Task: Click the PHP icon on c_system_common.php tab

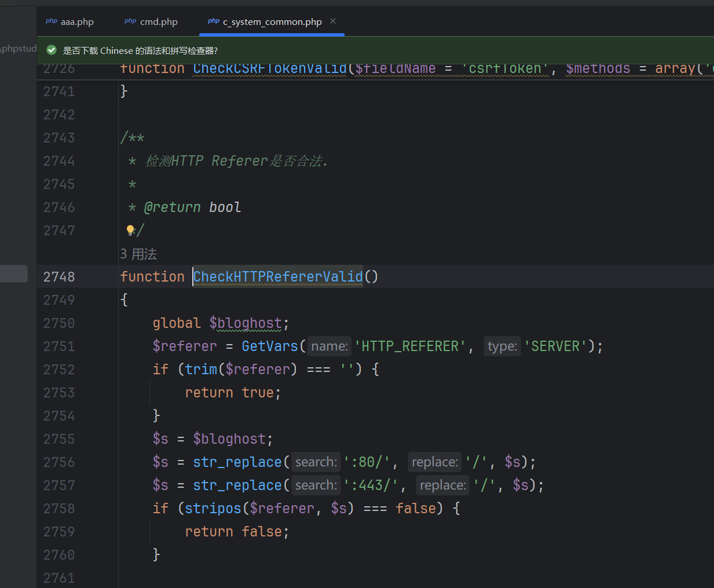Action: pos(214,21)
